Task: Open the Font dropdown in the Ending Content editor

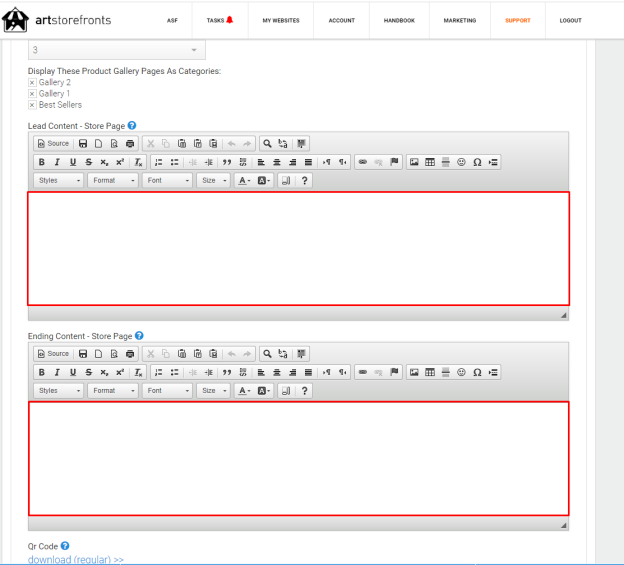Action: (167, 391)
